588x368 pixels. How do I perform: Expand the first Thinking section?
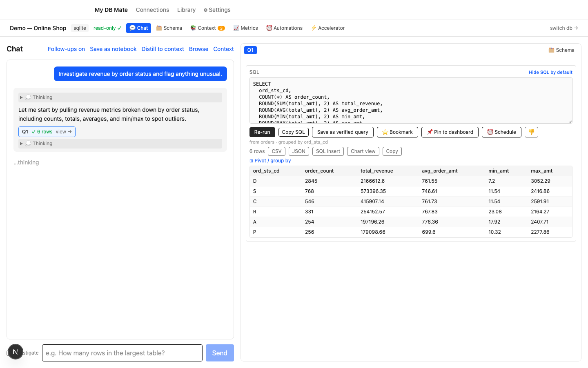(x=120, y=98)
